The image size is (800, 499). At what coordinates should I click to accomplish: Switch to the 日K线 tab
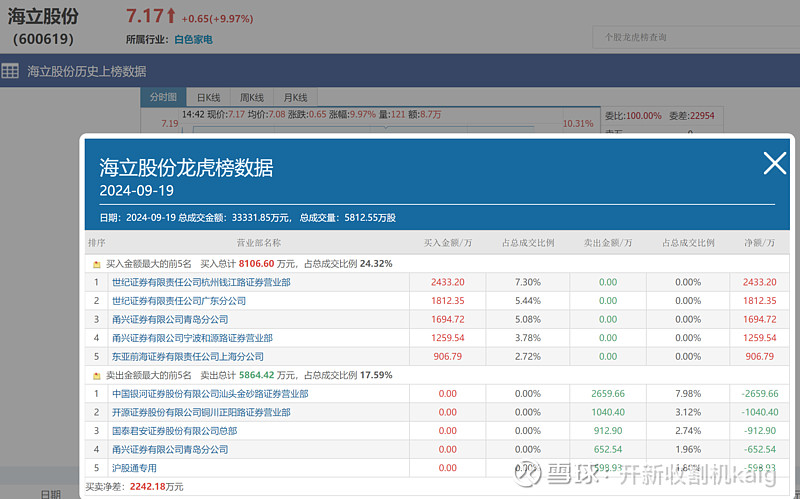[208, 97]
